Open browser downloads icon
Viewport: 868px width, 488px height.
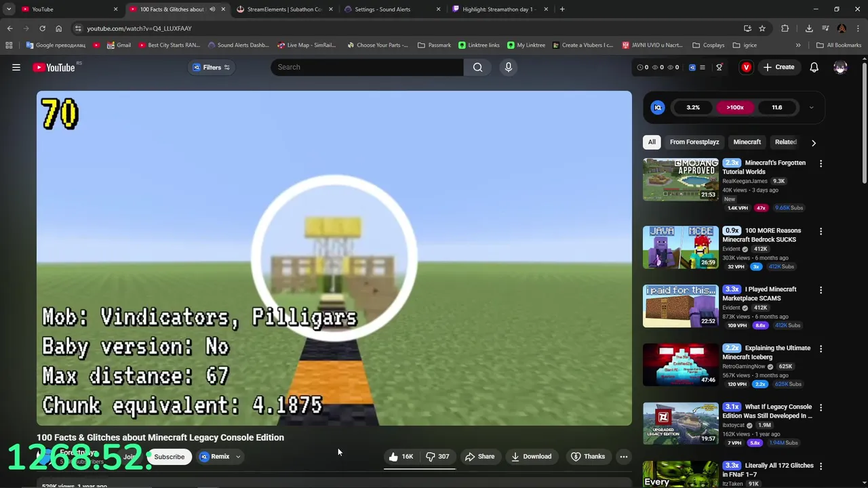809,28
